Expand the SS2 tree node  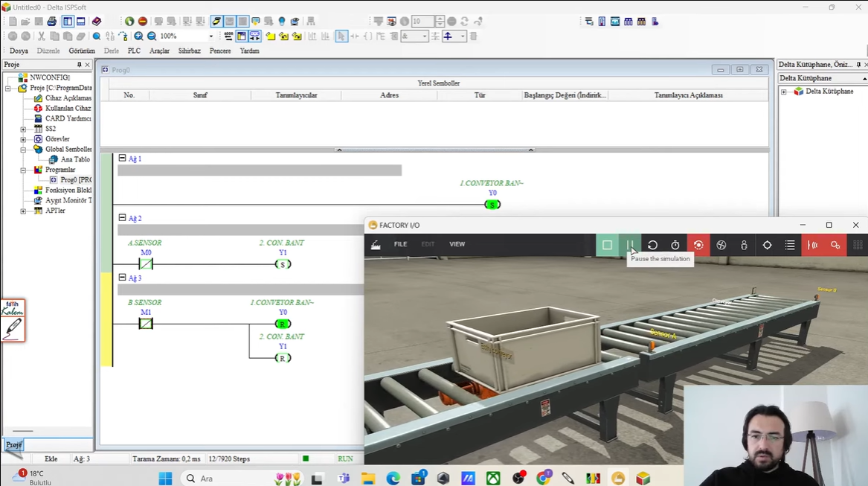click(23, 129)
